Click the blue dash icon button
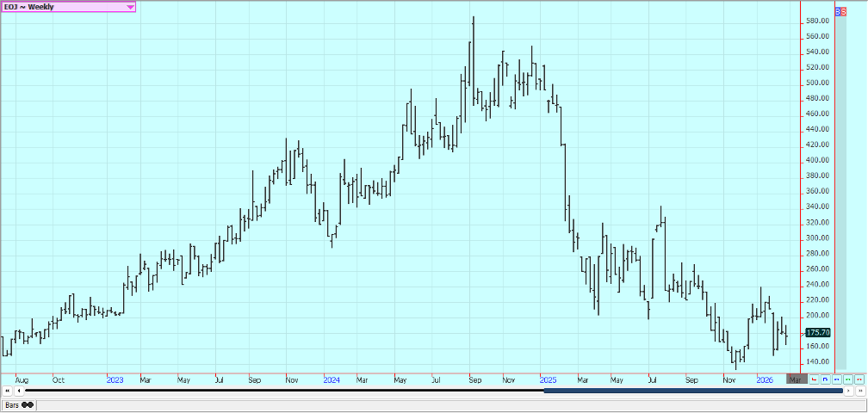This screenshot has height=413, width=868. click(836, 379)
